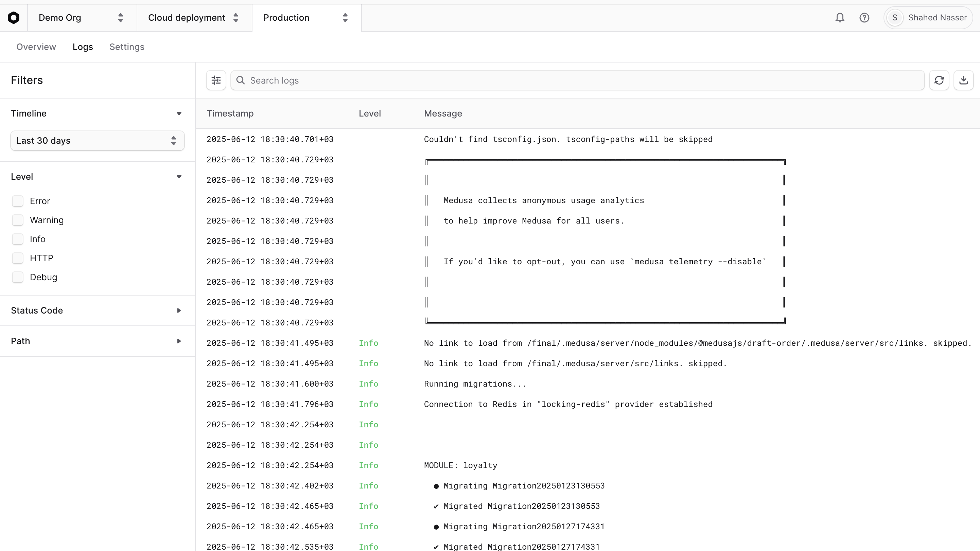Open the Last 30 days timeline dropdown
This screenshot has height=551, width=980.
click(x=97, y=140)
